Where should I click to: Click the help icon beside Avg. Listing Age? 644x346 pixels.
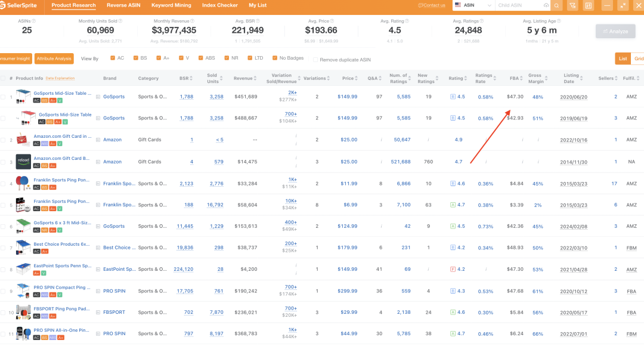click(x=559, y=21)
